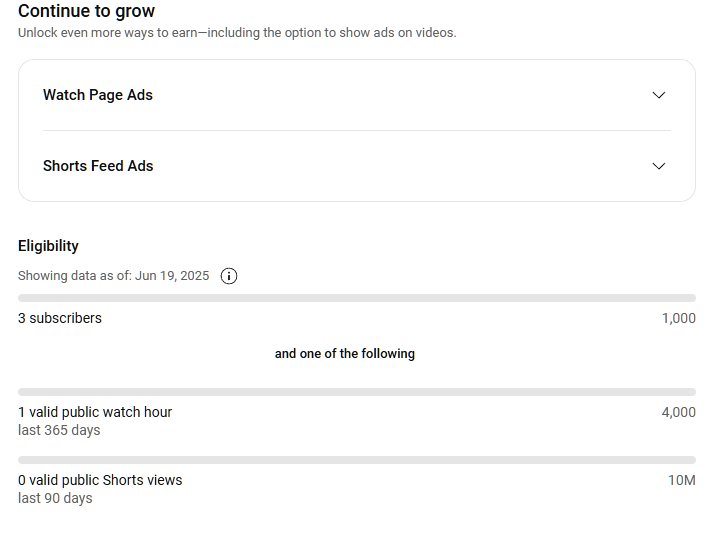Click 'and one of the following' text
723x535 pixels.
[x=345, y=354]
